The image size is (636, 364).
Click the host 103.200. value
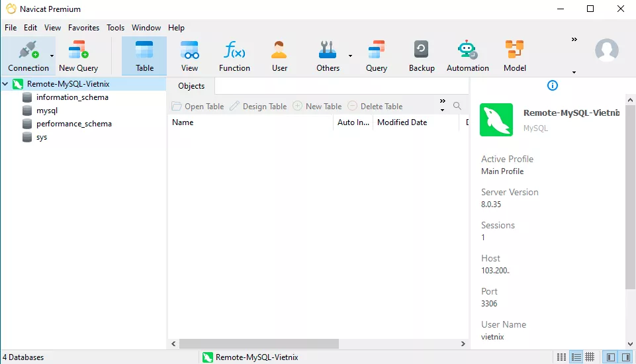click(x=495, y=271)
